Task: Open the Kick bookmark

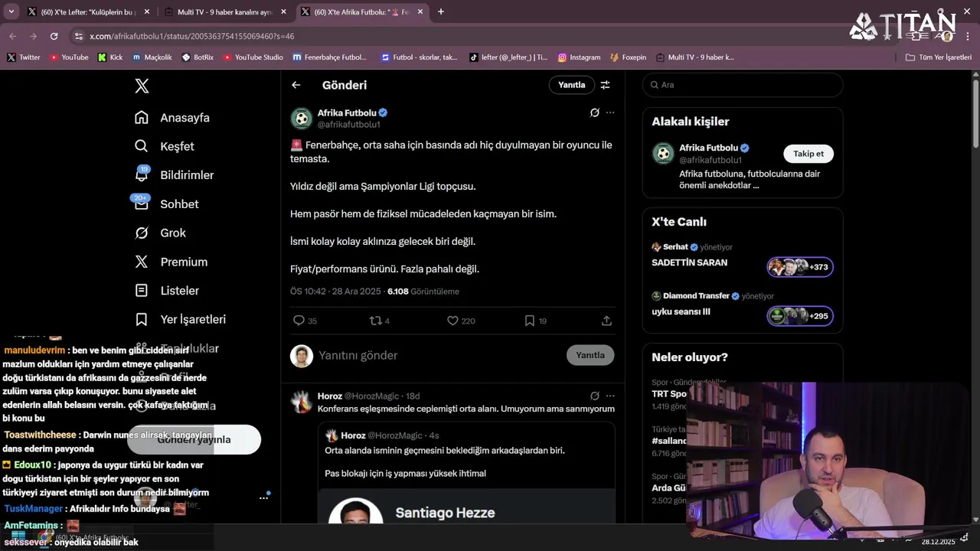Action: click(110, 57)
